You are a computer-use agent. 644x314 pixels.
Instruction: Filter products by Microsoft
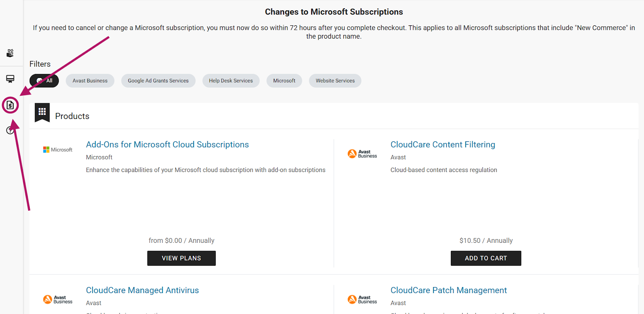284,81
